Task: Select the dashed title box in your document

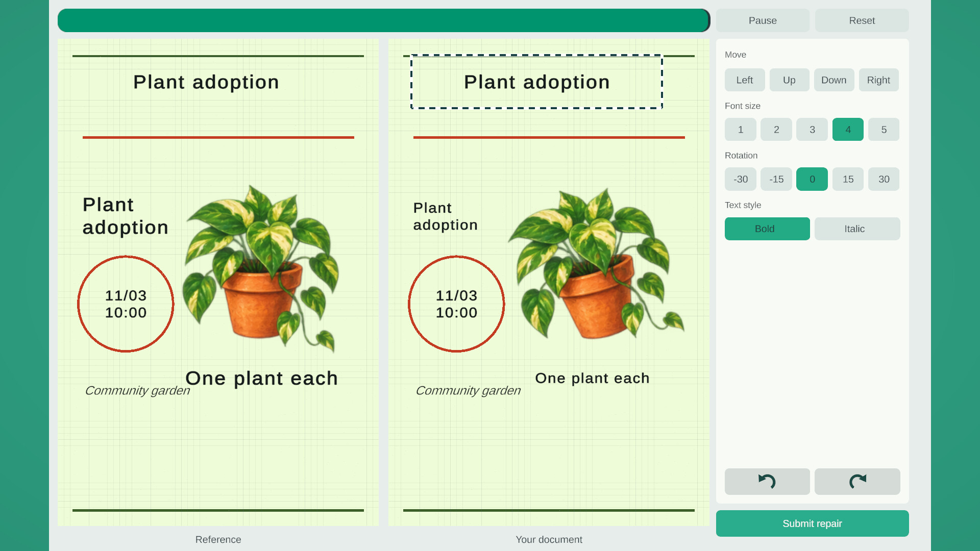Action: 536,82
